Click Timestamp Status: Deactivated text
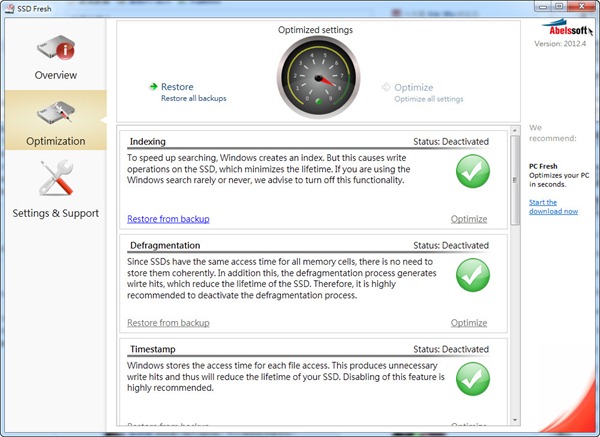Screen dimensions: 600x437 [451, 349]
